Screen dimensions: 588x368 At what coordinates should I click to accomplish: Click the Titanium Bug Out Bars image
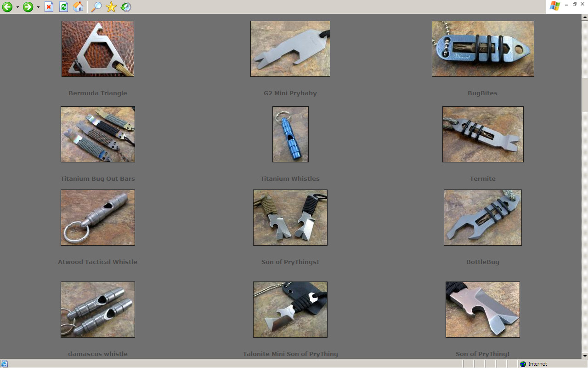coord(98,134)
